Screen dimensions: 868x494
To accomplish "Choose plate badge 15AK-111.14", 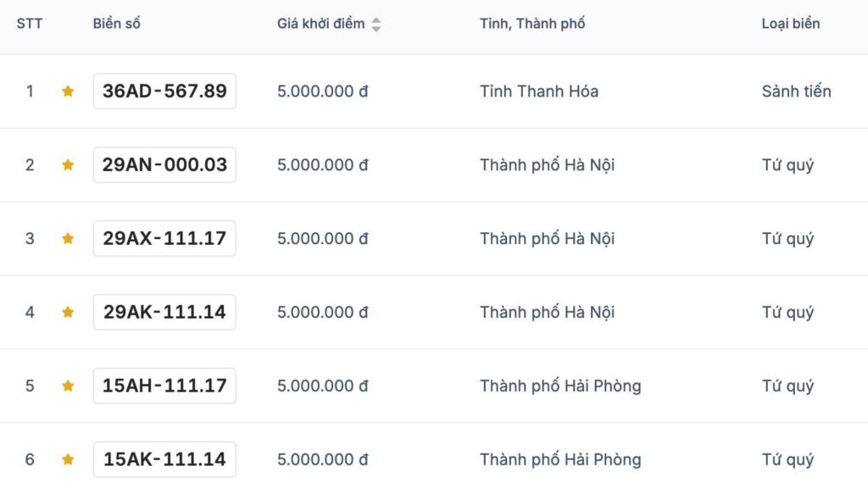I will [164, 459].
